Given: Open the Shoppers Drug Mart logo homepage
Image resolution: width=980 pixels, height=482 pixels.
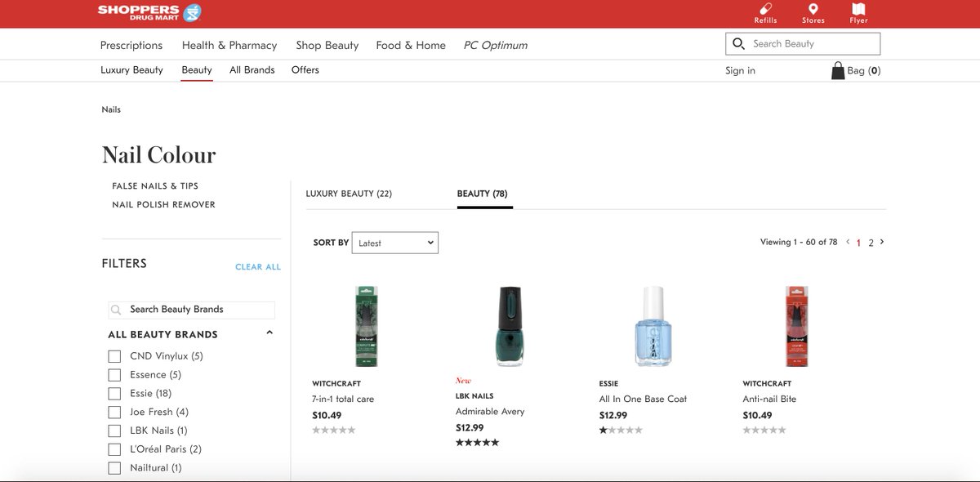Looking at the screenshot, I should point(149,11).
